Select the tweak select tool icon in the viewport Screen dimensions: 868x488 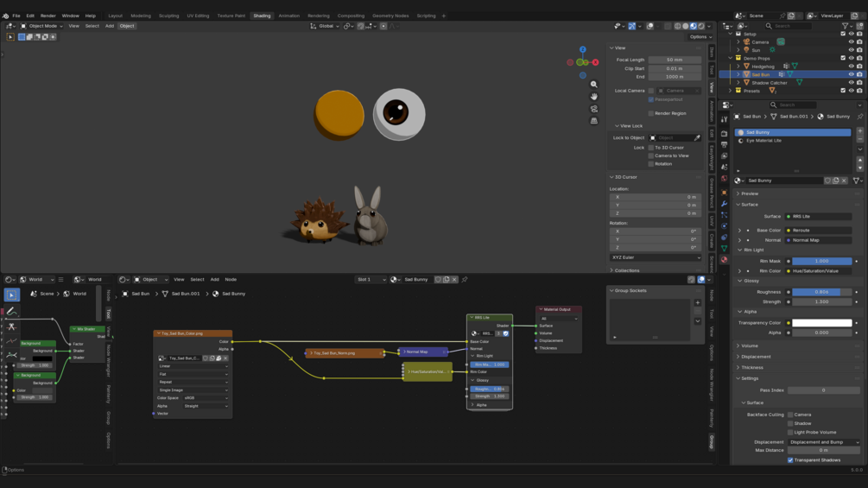pos(10,37)
